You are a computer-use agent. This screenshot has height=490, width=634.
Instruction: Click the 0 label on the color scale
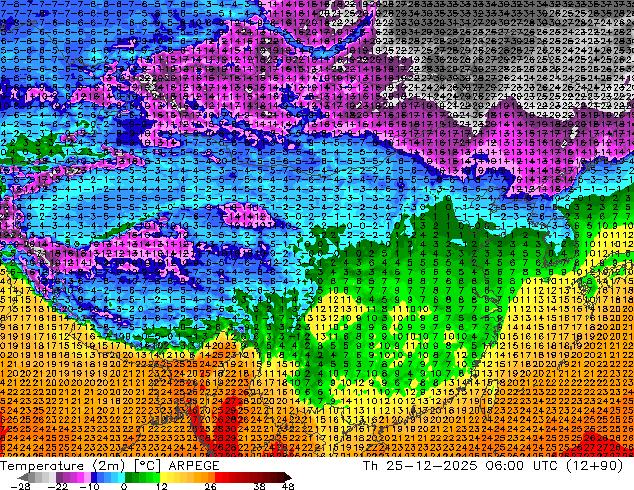point(124,486)
